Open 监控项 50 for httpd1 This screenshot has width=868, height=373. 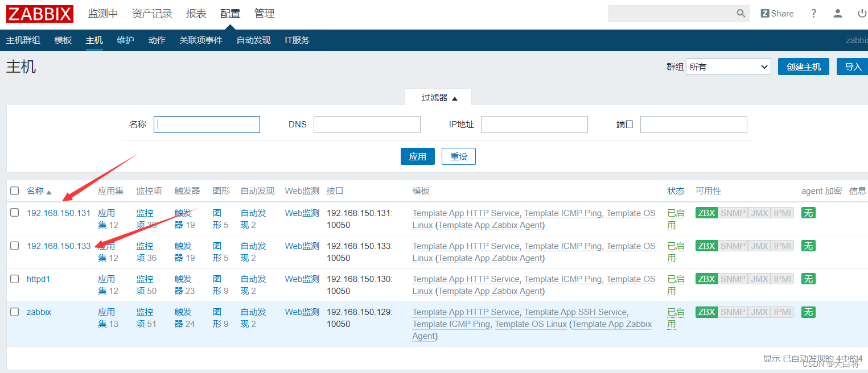click(146, 285)
